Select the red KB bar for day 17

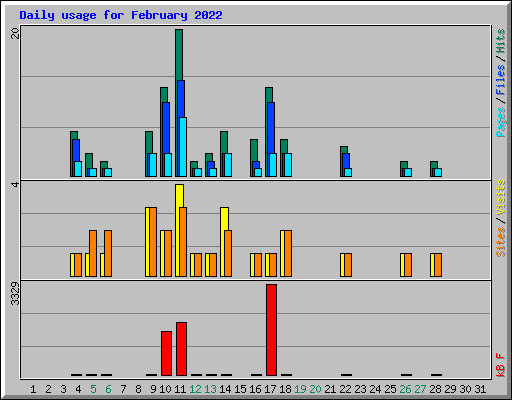click(271, 330)
